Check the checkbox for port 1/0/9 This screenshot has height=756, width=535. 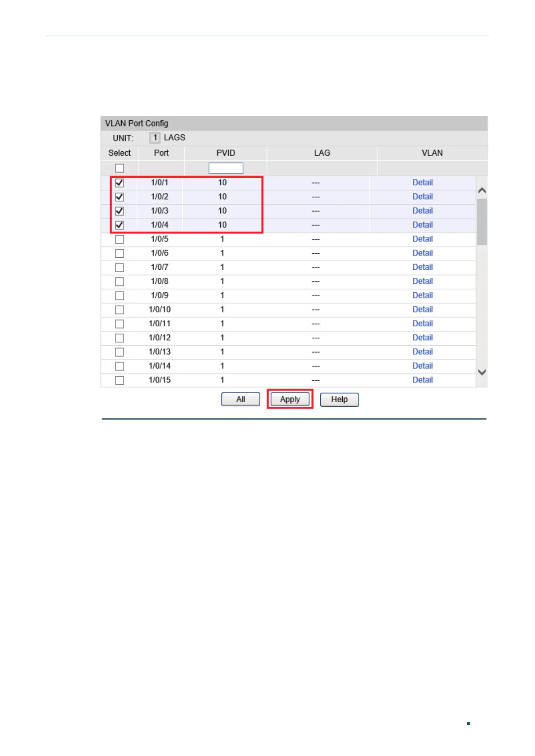tap(119, 296)
